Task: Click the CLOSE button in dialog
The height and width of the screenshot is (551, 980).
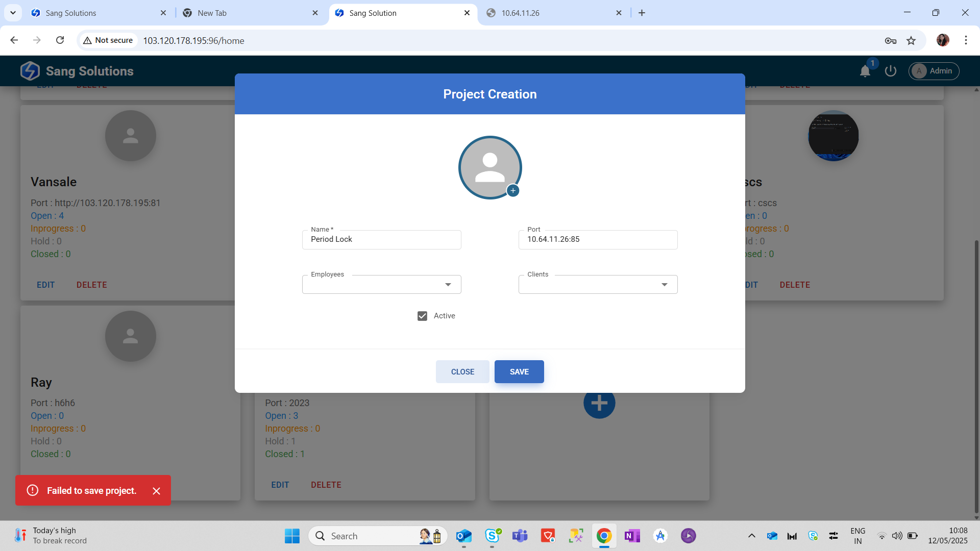Action: [x=462, y=371]
